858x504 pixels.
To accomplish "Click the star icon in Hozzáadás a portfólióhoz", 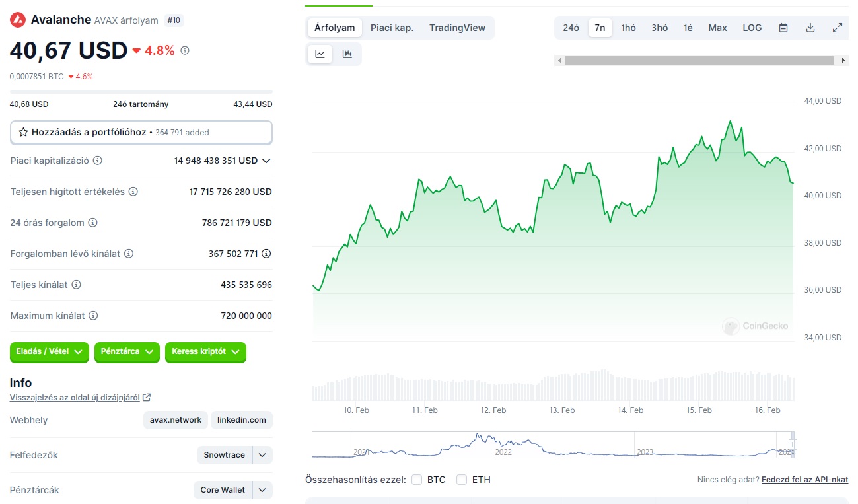I will 24,132.
